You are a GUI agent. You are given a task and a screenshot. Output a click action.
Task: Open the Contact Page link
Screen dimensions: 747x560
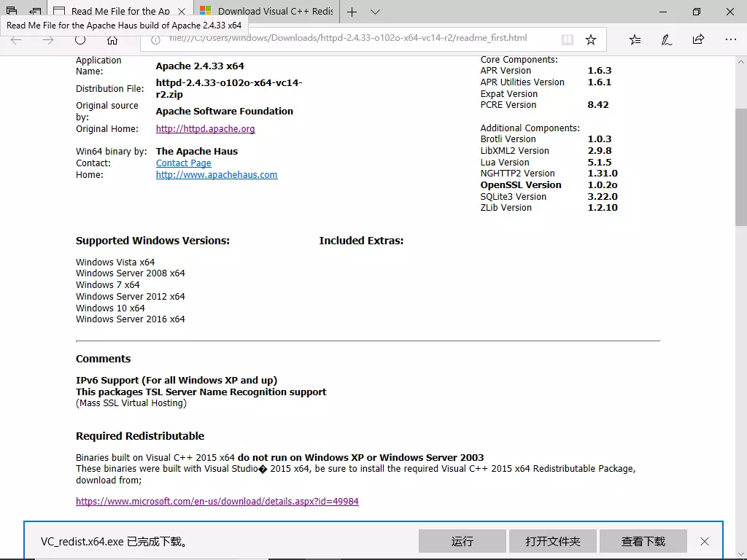pos(183,163)
